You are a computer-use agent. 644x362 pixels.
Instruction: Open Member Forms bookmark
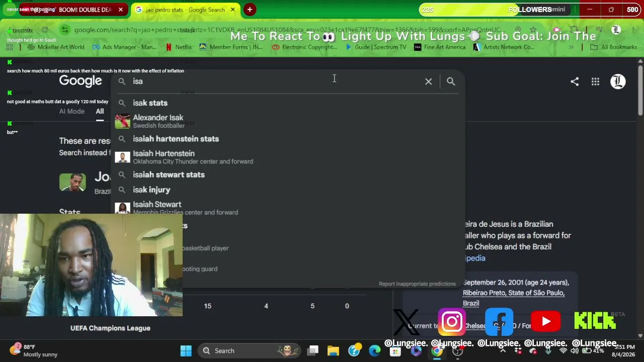[231, 47]
